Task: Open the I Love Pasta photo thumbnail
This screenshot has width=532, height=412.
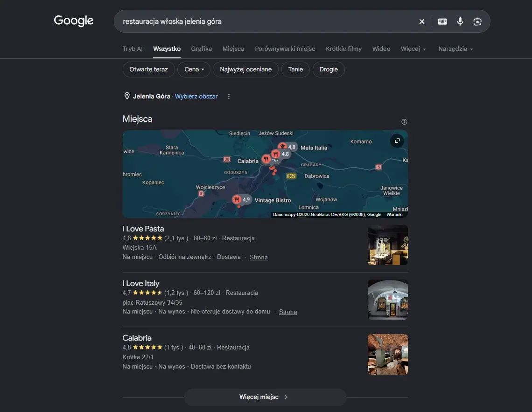Action: point(388,245)
